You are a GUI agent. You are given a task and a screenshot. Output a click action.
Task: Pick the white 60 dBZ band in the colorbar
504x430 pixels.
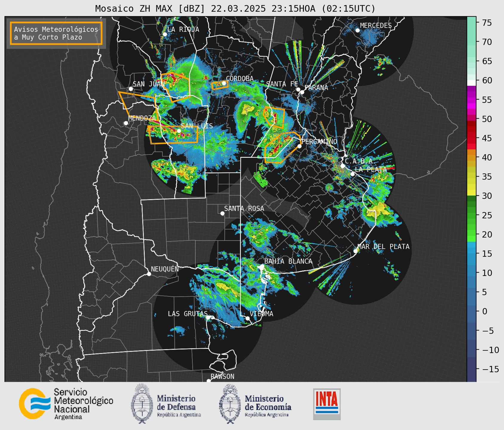(x=471, y=83)
